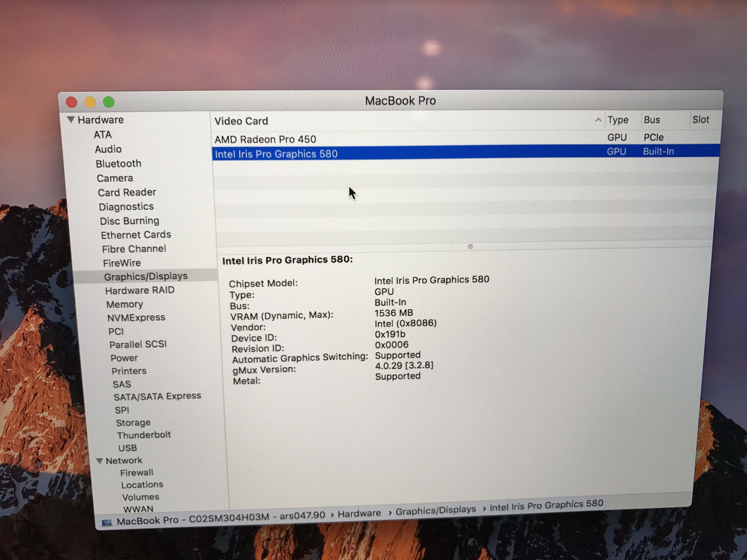Click Intel Iris Pro Graphics 580 in path bar

[546, 505]
